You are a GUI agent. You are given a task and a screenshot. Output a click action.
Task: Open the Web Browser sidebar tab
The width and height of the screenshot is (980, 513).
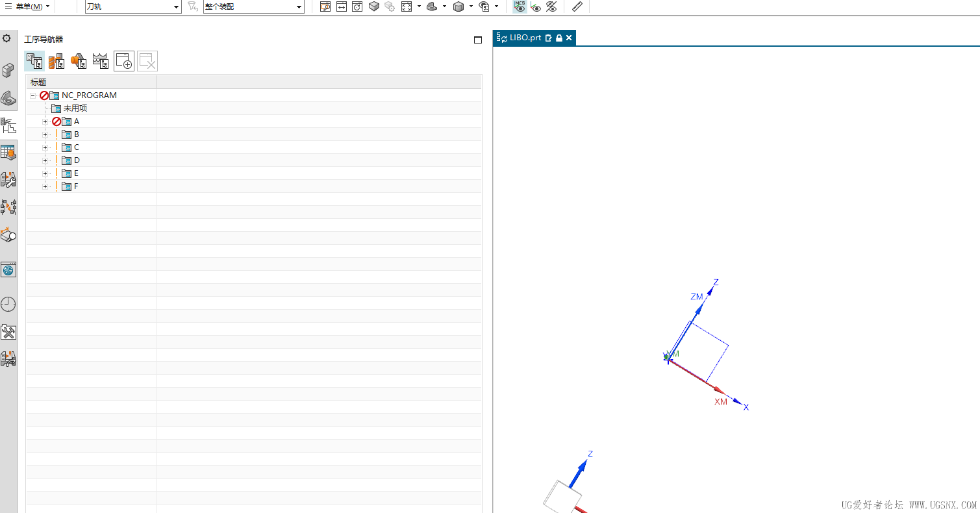[8, 269]
